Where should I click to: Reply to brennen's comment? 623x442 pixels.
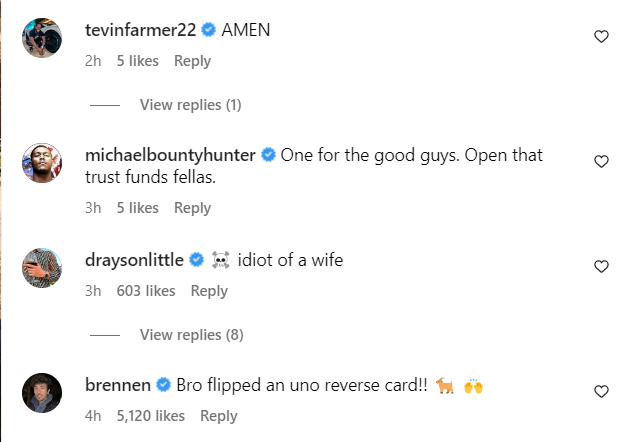[x=218, y=416]
